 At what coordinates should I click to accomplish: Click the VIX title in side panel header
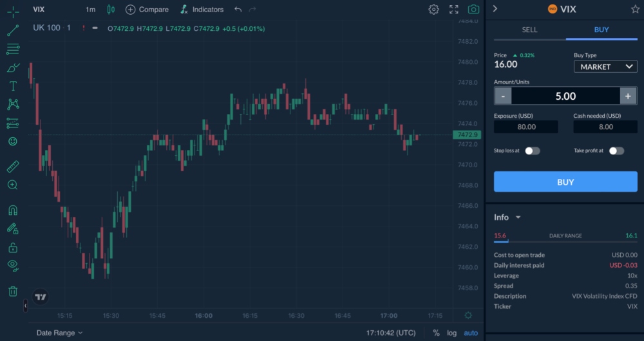click(x=568, y=9)
